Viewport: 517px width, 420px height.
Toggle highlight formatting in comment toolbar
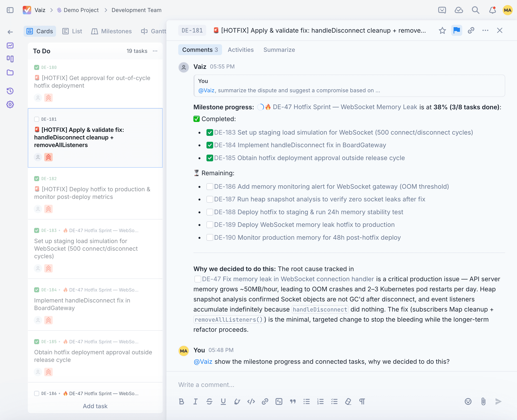[237, 402]
